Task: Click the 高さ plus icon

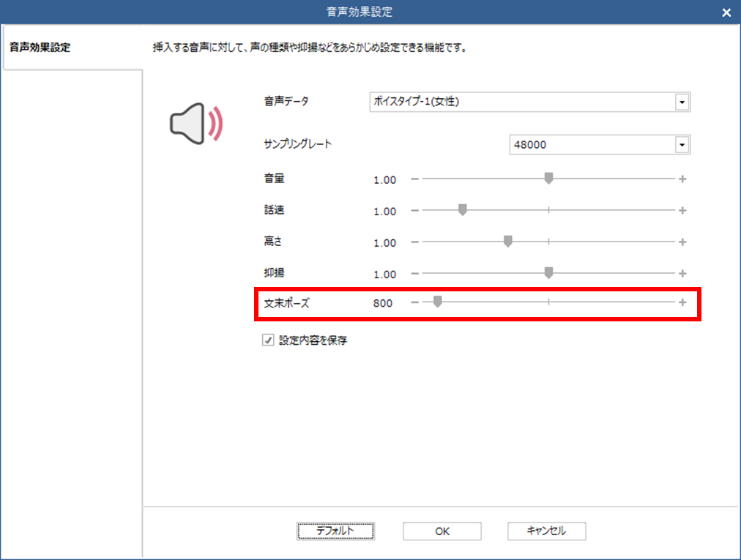Action: (x=682, y=242)
